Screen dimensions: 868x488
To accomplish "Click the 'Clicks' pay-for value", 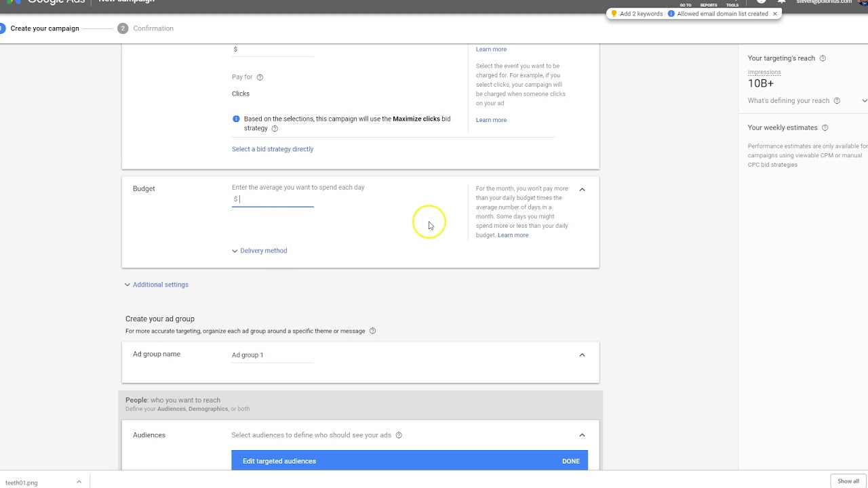I will tap(241, 94).
